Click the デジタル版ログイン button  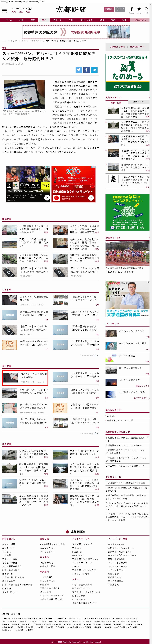pyautogui.click(x=120, y=9)
